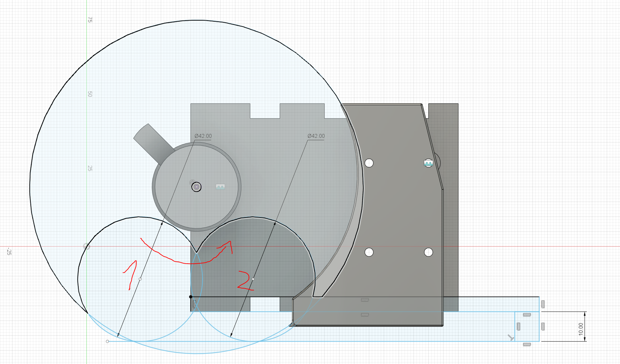620x364 pixels.
Task: Click the vertical parallel constraint glyph right of blue rectangle
Action: 543,326
